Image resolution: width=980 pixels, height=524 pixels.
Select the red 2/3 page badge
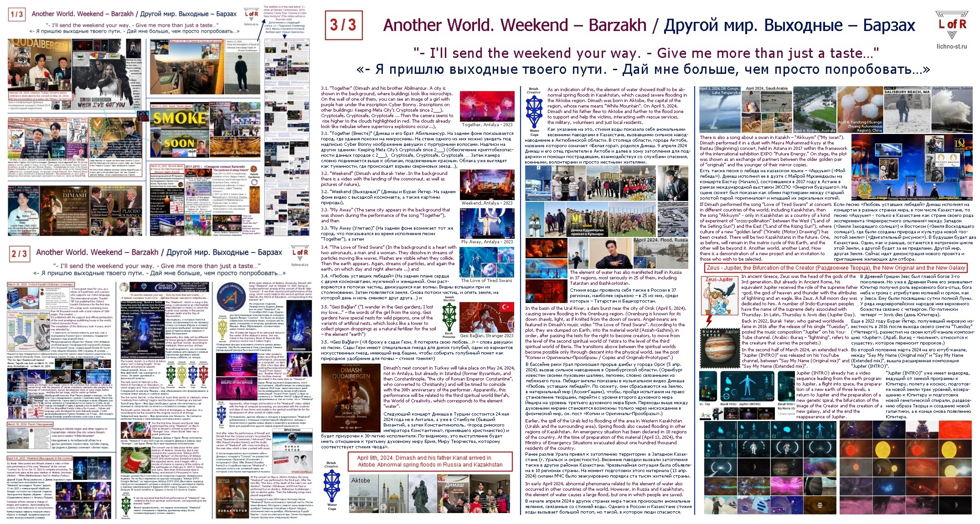[x=20, y=253]
